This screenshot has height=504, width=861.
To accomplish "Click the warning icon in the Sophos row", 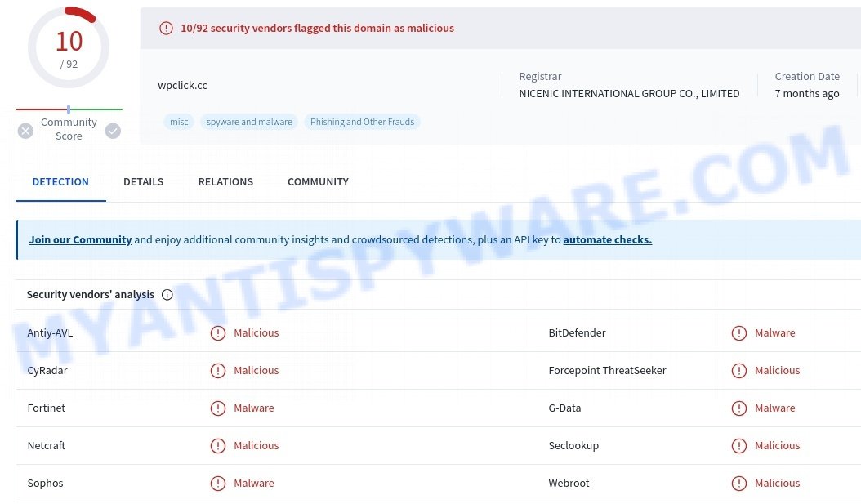I will 218,483.
